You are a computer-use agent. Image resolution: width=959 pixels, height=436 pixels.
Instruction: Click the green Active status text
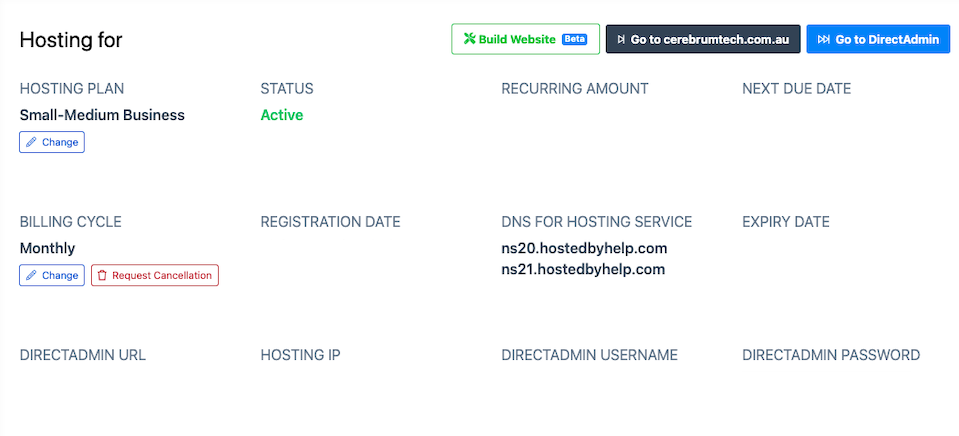pyautogui.click(x=282, y=115)
